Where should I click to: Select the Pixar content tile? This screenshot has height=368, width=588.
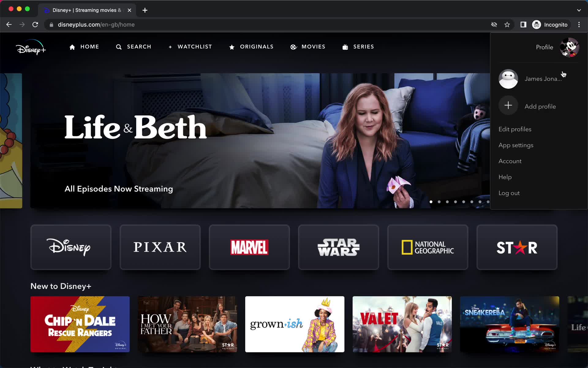click(x=160, y=247)
